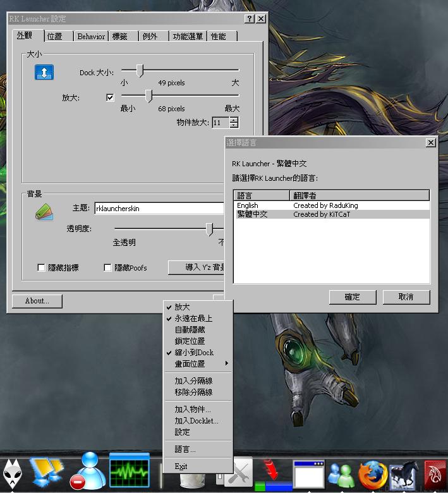Image resolution: width=448 pixels, height=493 pixels.
Task: Enable the 隱藏Poofs checkbox
Action: coord(107,267)
